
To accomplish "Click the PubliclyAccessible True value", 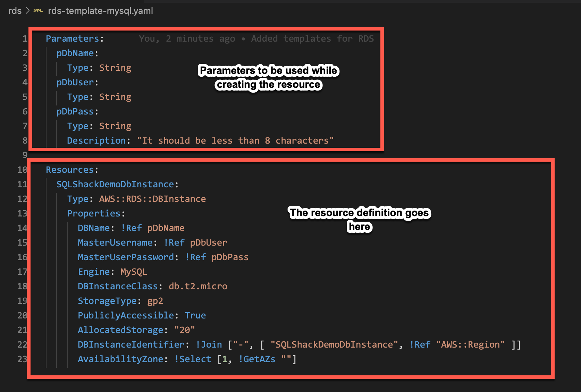I will point(195,315).
